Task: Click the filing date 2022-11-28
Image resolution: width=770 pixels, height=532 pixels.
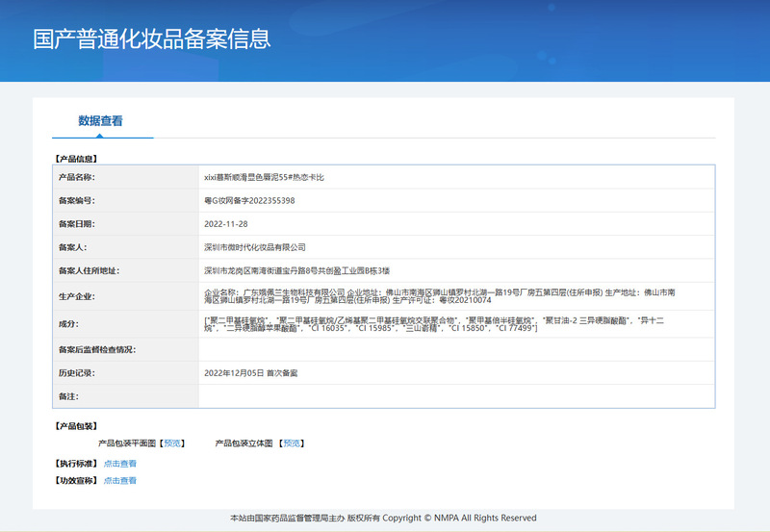Action: (x=226, y=224)
